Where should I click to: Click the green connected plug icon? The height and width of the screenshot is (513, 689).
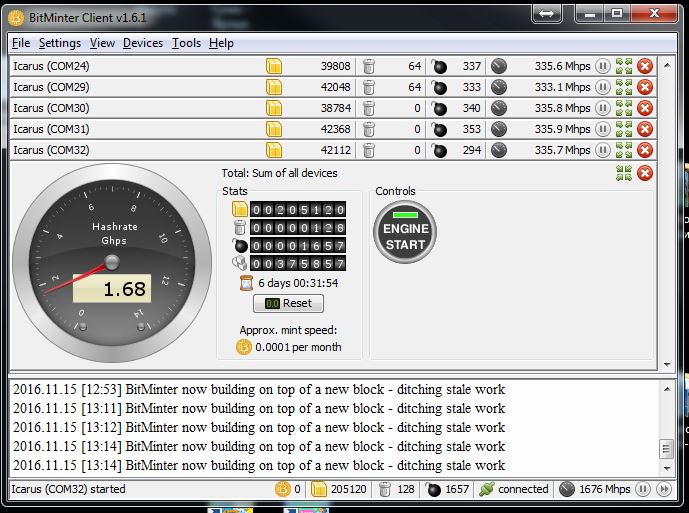point(486,489)
